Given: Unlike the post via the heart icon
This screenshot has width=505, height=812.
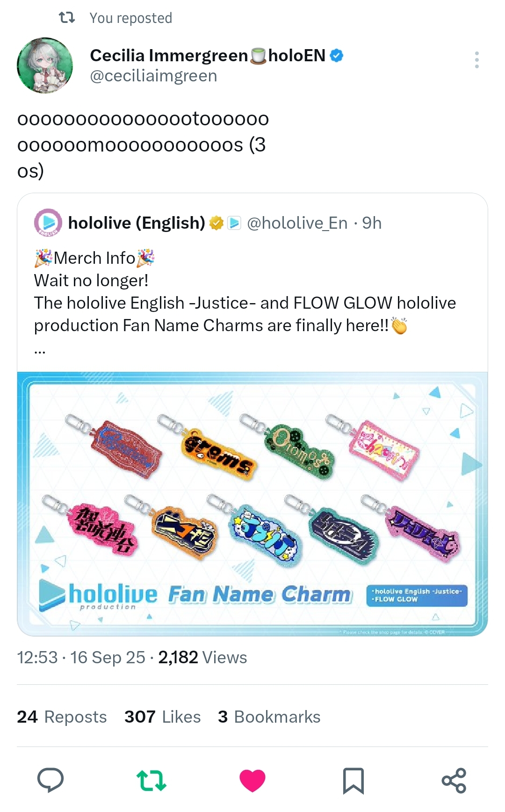Looking at the screenshot, I should [252, 780].
